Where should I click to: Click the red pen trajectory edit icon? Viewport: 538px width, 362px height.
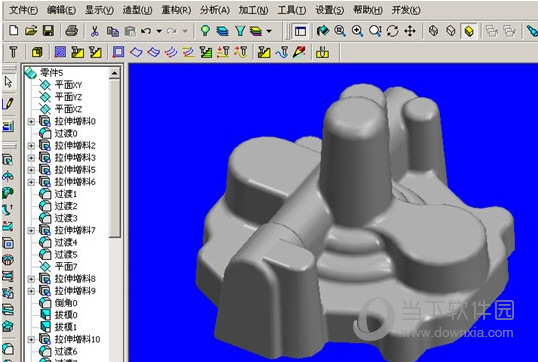click(299, 52)
